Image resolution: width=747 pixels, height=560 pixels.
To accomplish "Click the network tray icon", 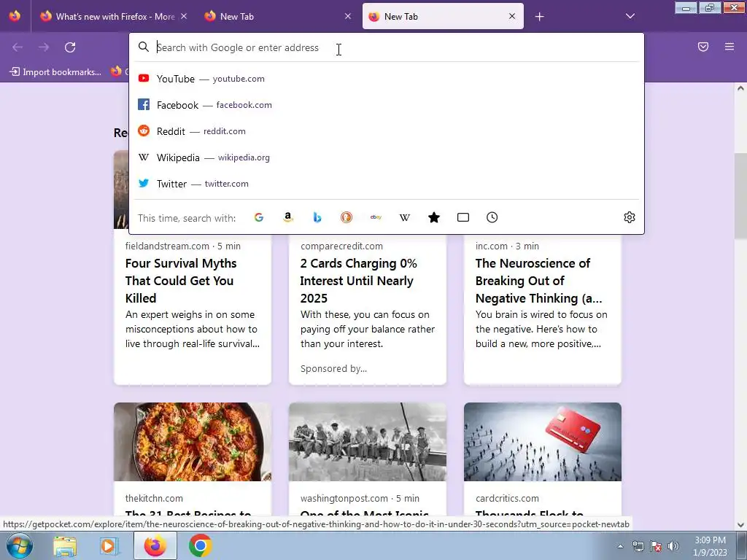I will 638,546.
